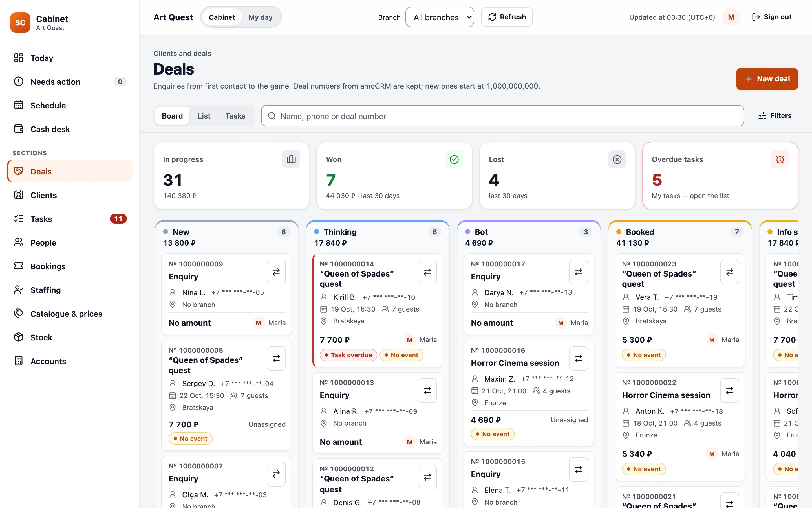Click the alarm clock icon in Overdue tasks
812x508 pixels.
coord(780,159)
